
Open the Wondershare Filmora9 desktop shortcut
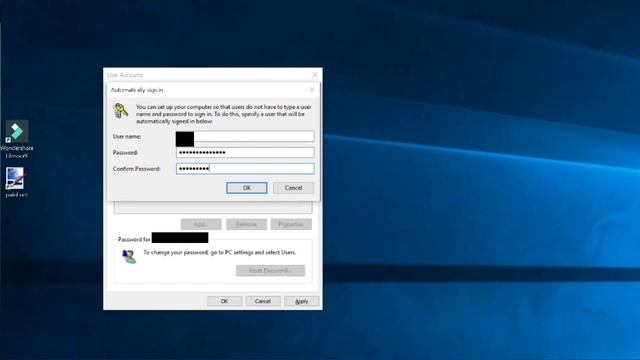(x=17, y=139)
